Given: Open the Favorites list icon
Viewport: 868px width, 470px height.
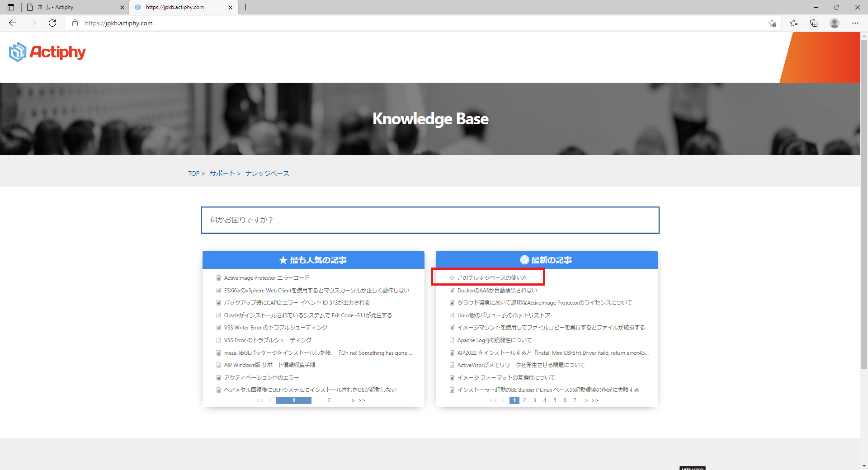Looking at the screenshot, I should click(x=794, y=23).
